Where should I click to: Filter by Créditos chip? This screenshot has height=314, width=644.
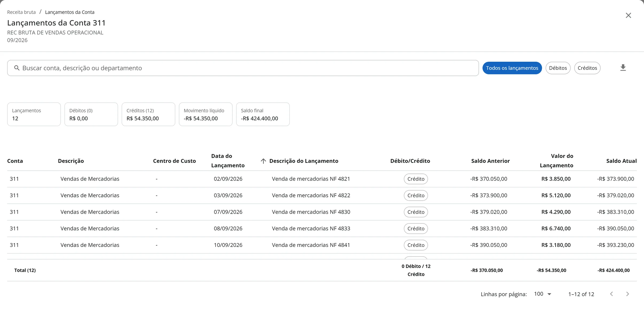[x=587, y=68]
